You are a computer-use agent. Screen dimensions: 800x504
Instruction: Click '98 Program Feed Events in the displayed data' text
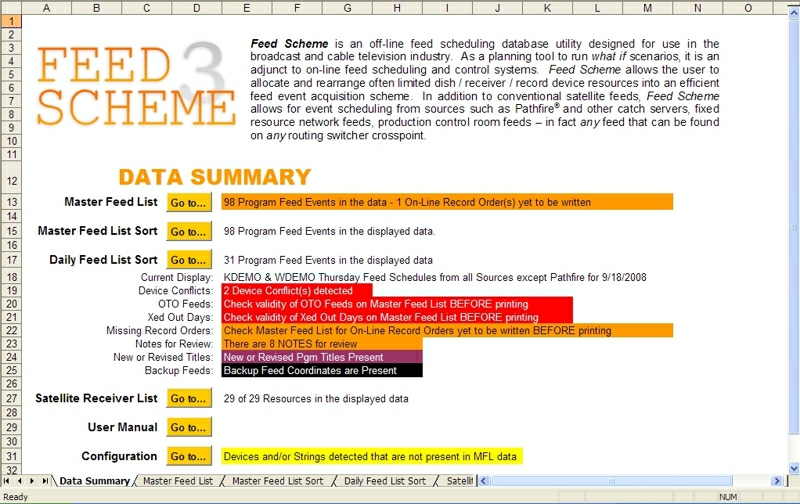click(x=329, y=231)
